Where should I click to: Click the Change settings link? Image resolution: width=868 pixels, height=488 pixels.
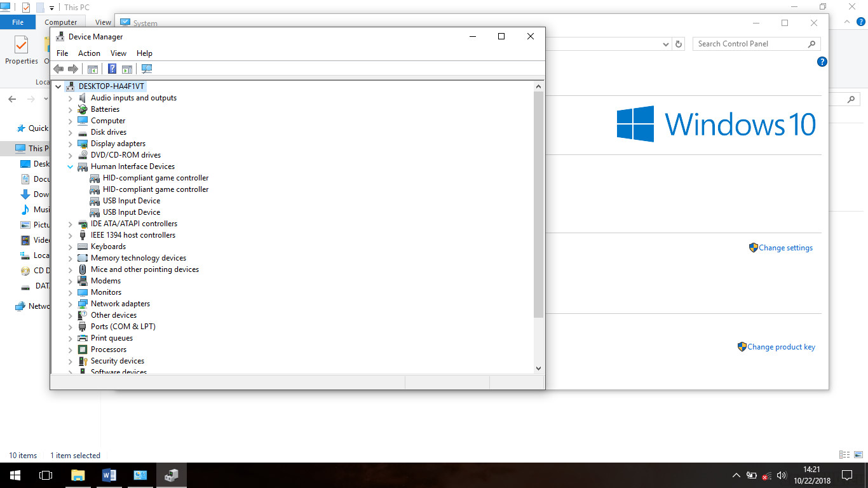point(785,248)
